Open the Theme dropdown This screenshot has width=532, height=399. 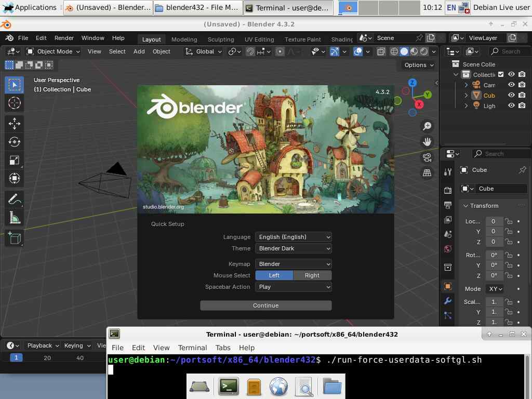click(x=294, y=249)
